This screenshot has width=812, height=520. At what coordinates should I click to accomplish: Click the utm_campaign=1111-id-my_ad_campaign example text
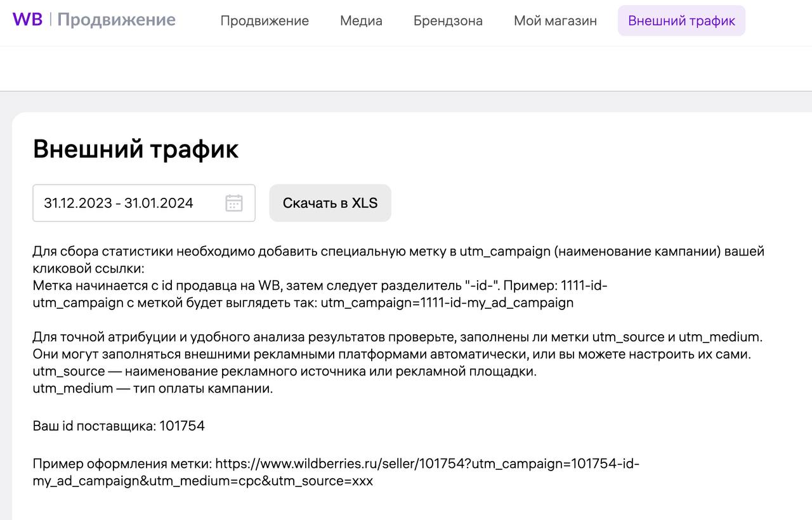[447, 302]
